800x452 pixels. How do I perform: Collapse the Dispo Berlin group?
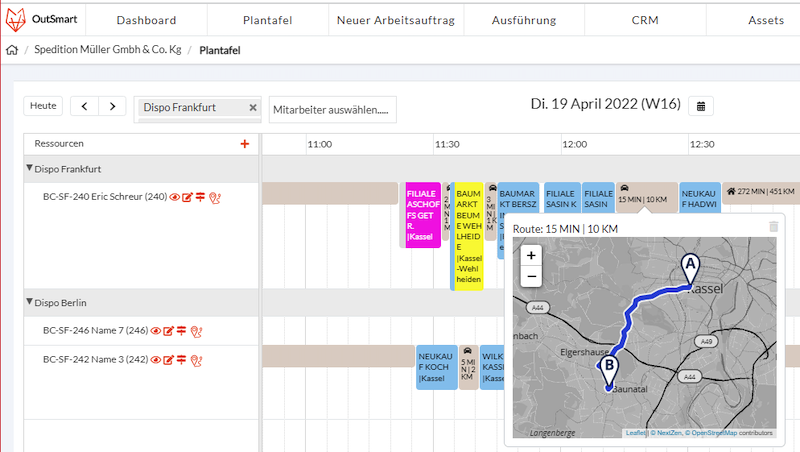click(30, 302)
